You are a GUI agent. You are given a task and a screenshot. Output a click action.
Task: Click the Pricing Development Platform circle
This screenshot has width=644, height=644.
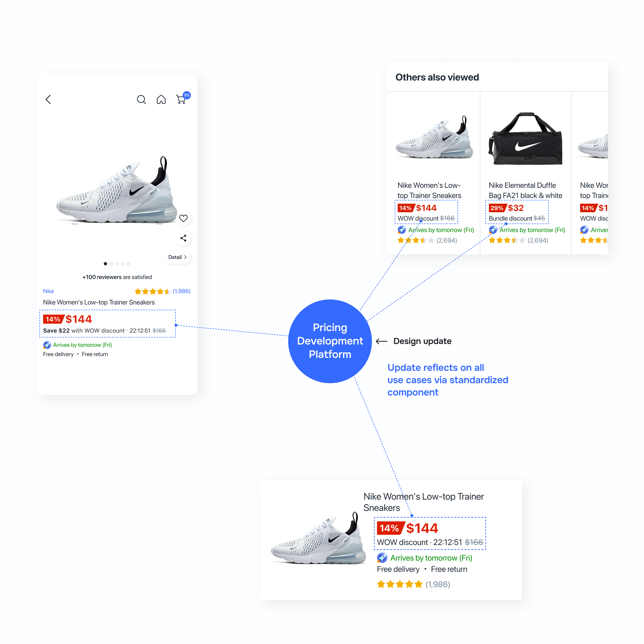point(330,341)
